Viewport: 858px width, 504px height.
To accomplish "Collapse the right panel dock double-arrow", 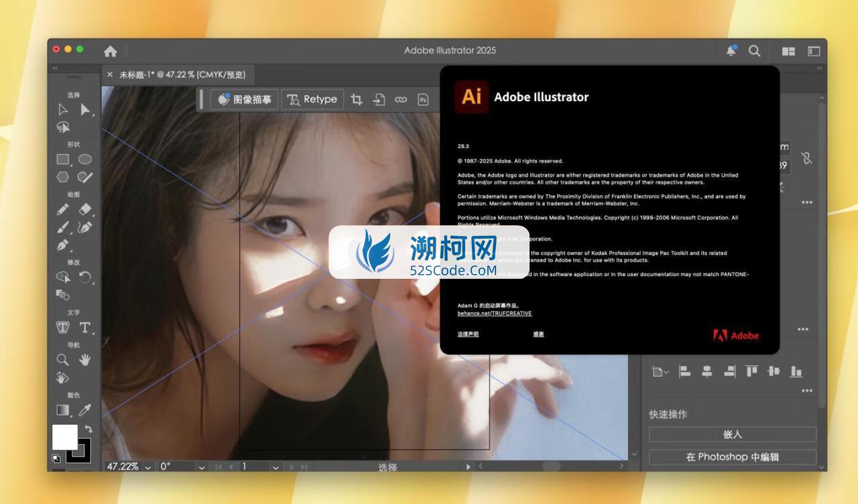I will [x=819, y=68].
